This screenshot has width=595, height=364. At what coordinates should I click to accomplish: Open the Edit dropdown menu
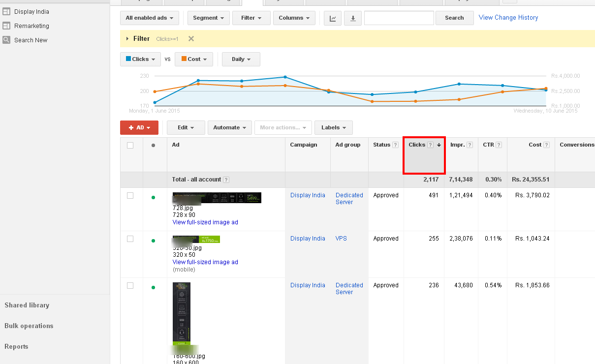[x=186, y=127]
